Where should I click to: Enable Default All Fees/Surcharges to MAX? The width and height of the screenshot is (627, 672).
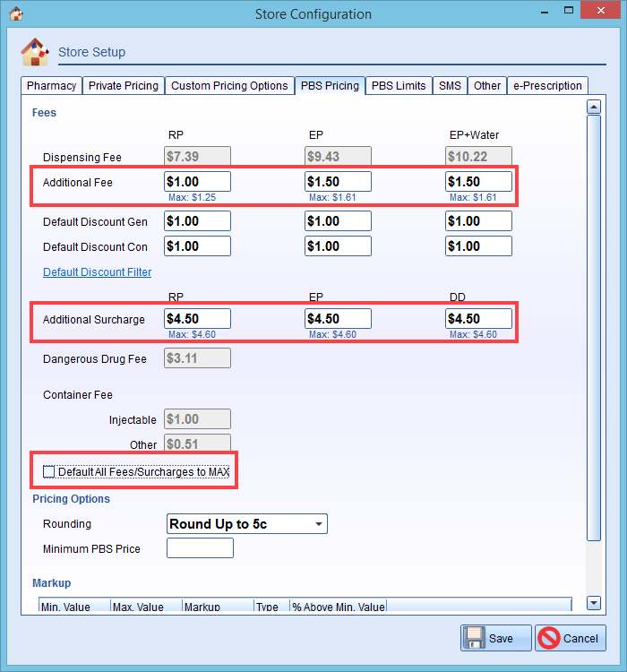pos(49,471)
